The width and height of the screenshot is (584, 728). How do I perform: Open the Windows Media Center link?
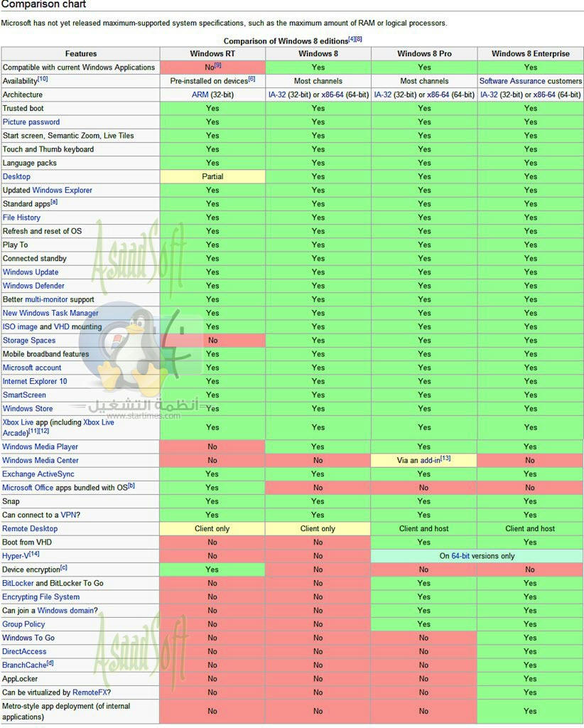point(40,461)
